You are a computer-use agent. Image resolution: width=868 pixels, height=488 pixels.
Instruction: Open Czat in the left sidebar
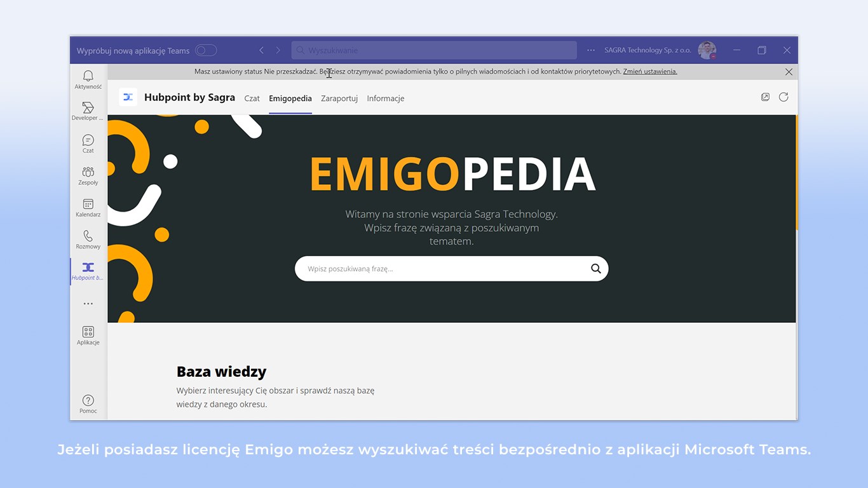(x=88, y=144)
